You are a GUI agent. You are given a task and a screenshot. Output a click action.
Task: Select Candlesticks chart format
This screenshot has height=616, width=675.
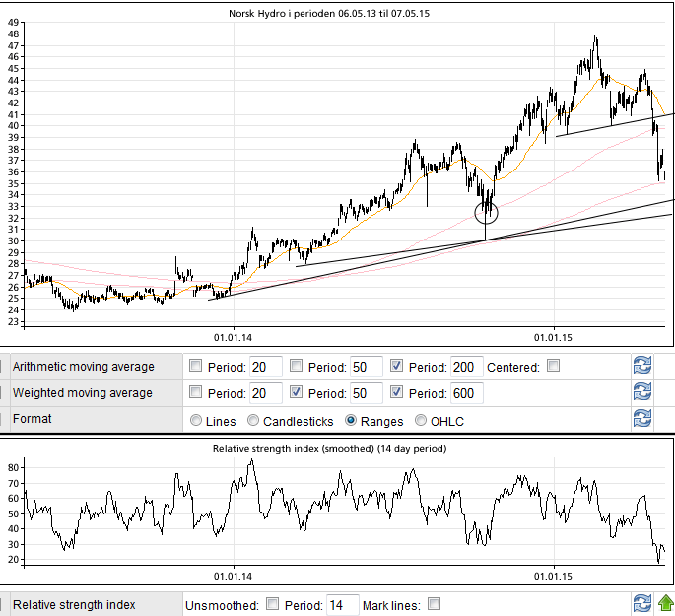click(254, 421)
